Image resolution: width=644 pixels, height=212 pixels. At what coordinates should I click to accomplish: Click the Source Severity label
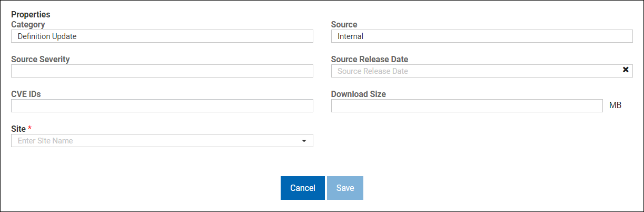[40, 59]
